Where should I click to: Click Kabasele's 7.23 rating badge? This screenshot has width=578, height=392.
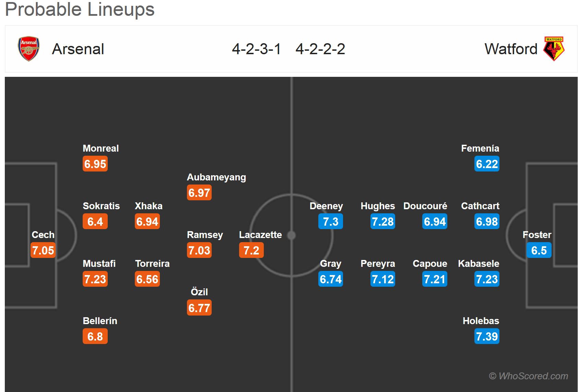487,279
